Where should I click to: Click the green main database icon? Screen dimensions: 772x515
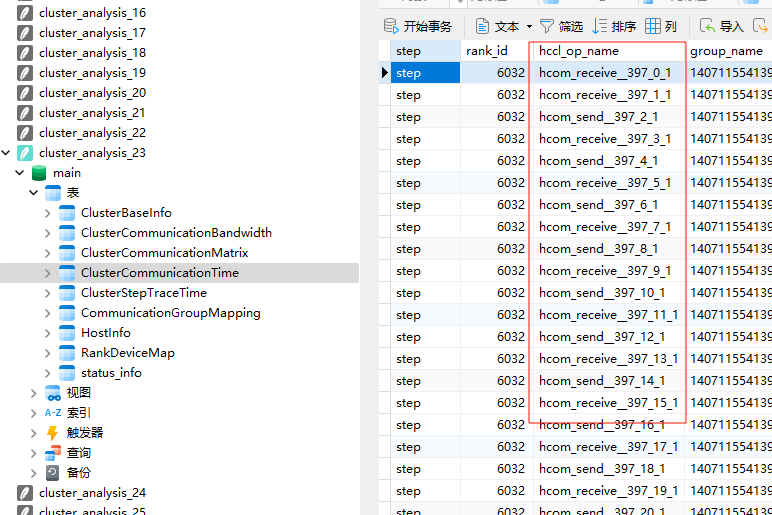click(x=39, y=173)
